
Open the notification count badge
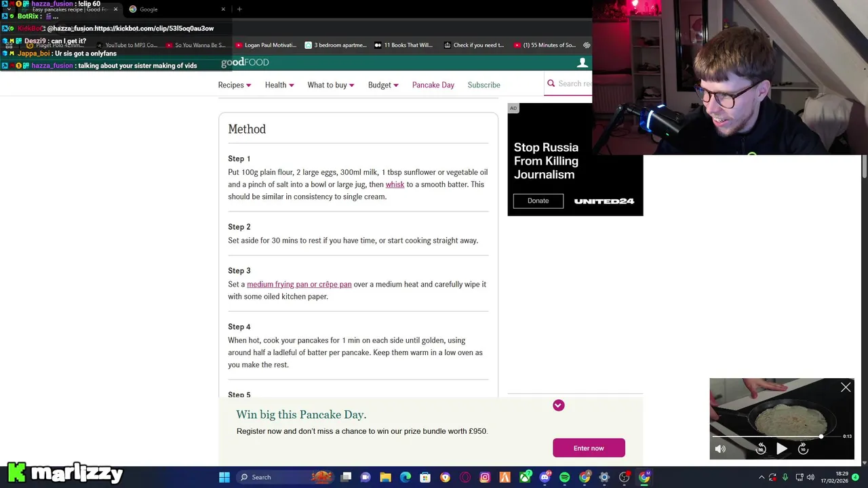(x=856, y=477)
